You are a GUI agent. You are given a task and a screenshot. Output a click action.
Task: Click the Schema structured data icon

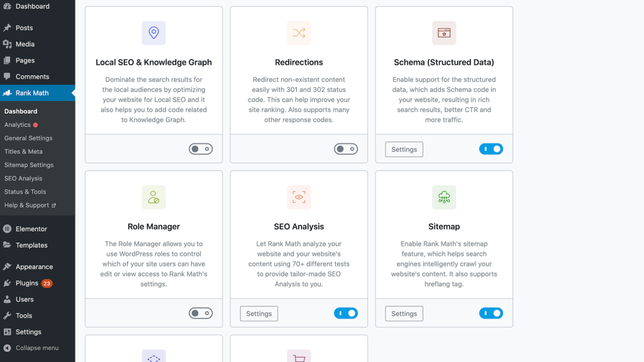coord(444,33)
